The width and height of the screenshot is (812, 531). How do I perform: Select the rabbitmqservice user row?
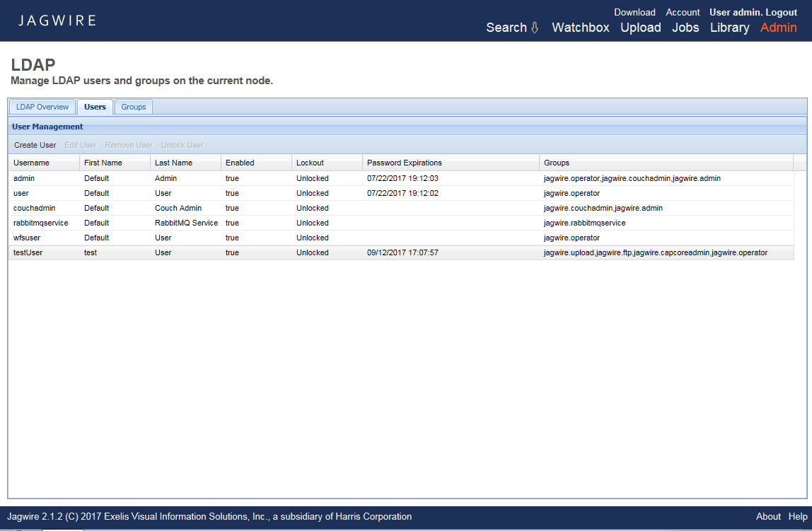pos(41,223)
